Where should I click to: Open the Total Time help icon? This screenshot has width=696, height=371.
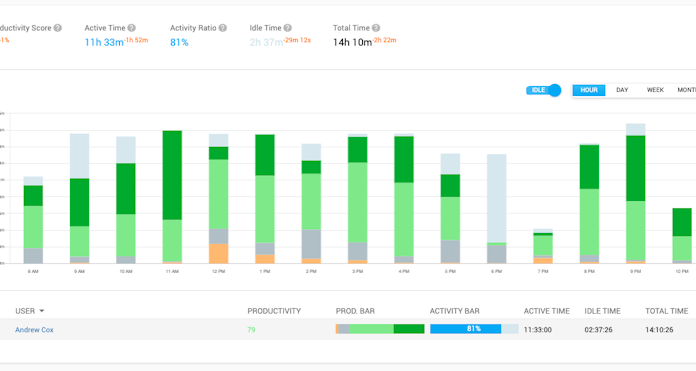click(376, 28)
